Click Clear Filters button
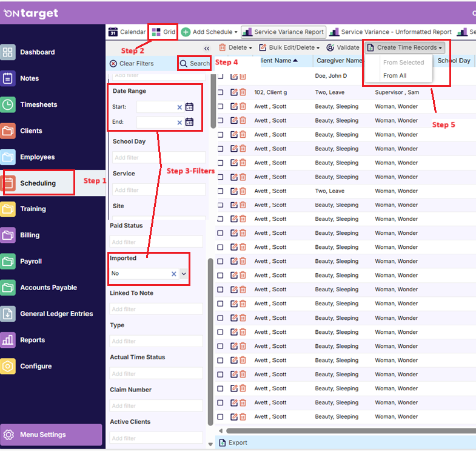Image resolution: width=476 pixels, height=451 pixels. tap(132, 64)
